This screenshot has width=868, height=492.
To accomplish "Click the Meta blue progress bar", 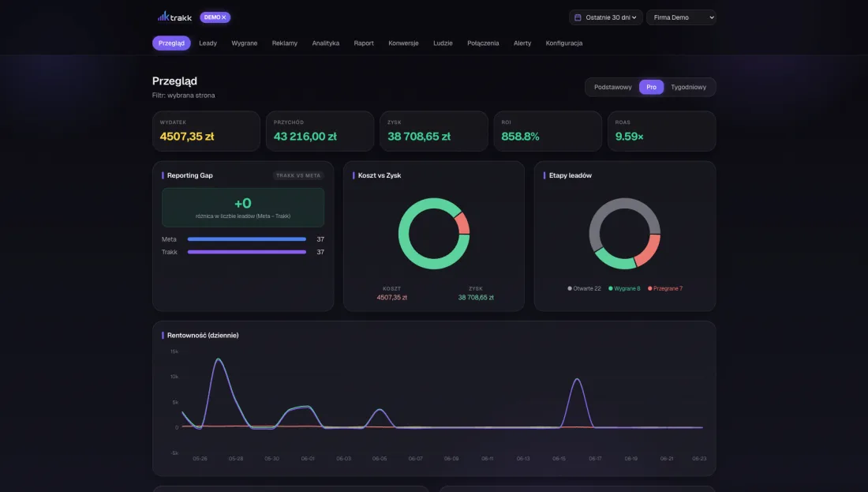I will pos(247,239).
